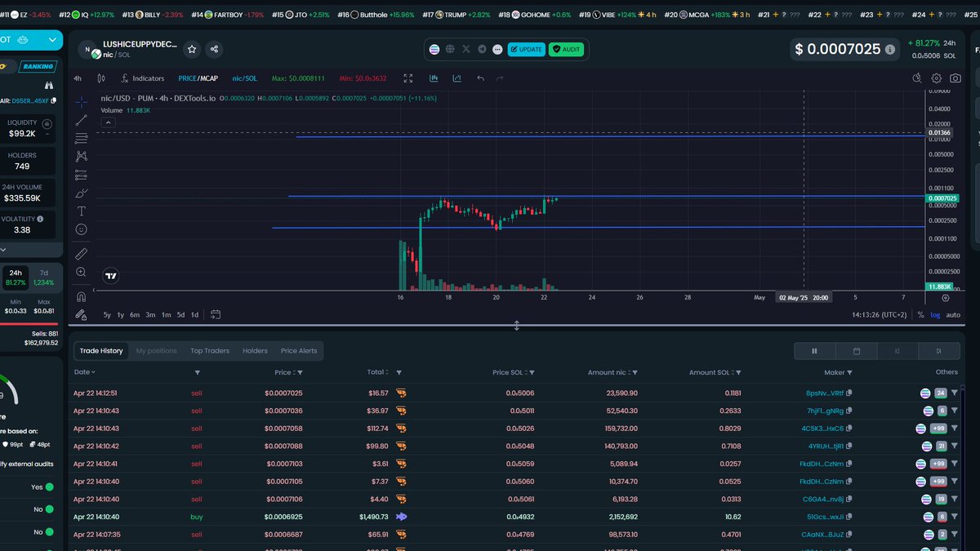Open the Fibonacci retracement tools

(x=81, y=138)
